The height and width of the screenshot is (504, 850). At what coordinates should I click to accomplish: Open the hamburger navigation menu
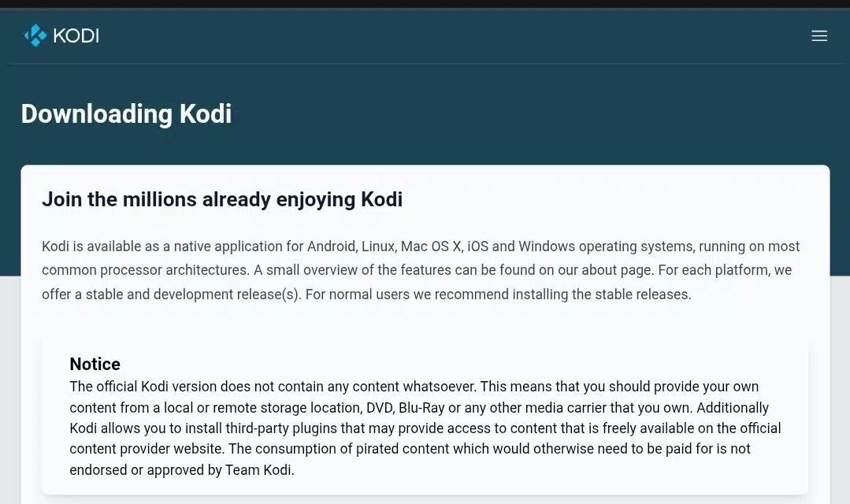[819, 35]
